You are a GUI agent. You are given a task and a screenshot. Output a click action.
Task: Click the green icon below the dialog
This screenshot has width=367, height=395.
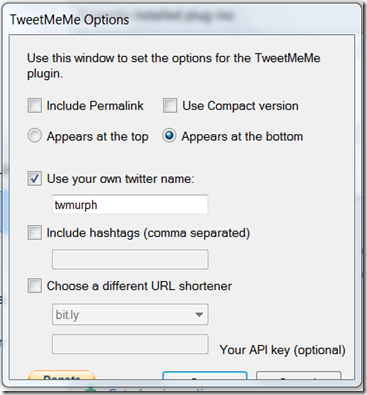[91, 391]
